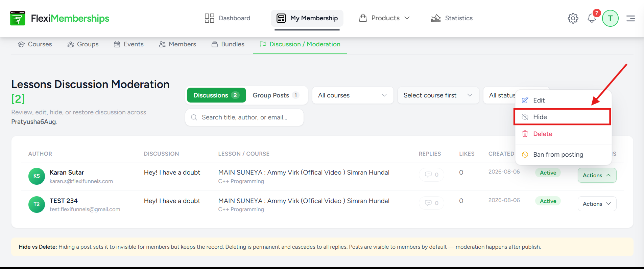Click the My Membership icon
Screen dimensions: 644x269
pyautogui.click(x=281, y=18)
